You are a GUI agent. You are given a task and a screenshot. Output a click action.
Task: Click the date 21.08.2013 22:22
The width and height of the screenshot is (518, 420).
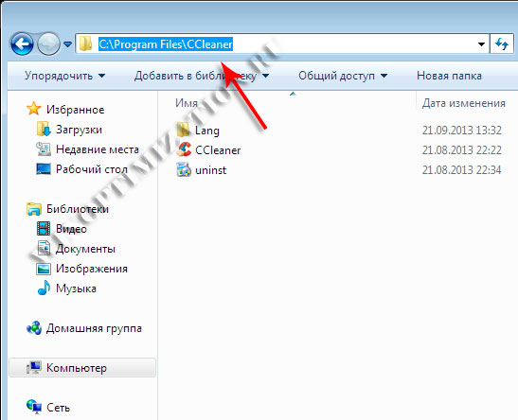(462, 150)
